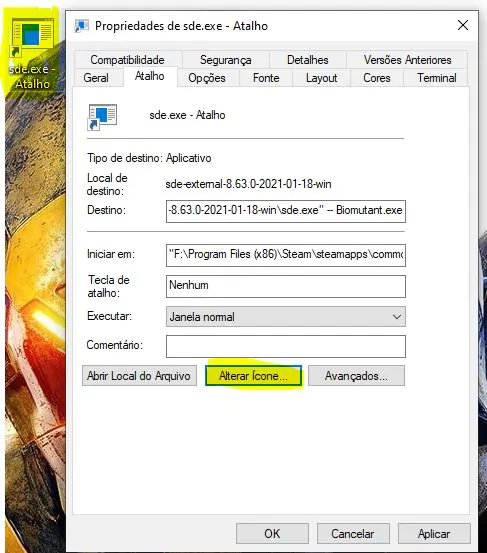Select the Atalho tab
The height and width of the screenshot is (553, 487).
[150, 76]
